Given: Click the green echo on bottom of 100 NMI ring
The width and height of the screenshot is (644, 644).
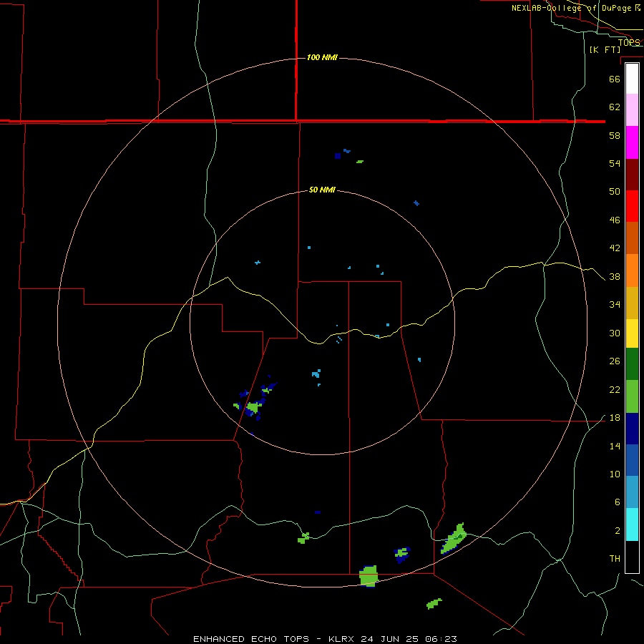Looking at the screenshot, I should (369, 576).
